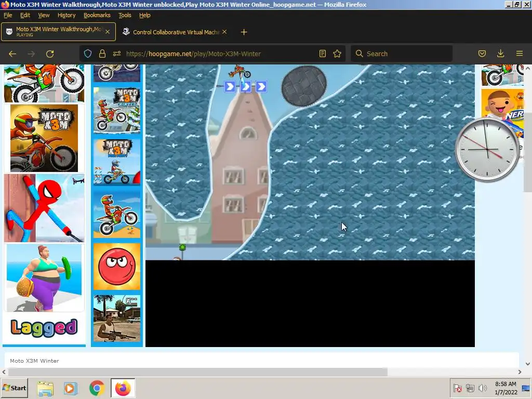Click the middle blue speed-boost arrow in game

point(246,87)
